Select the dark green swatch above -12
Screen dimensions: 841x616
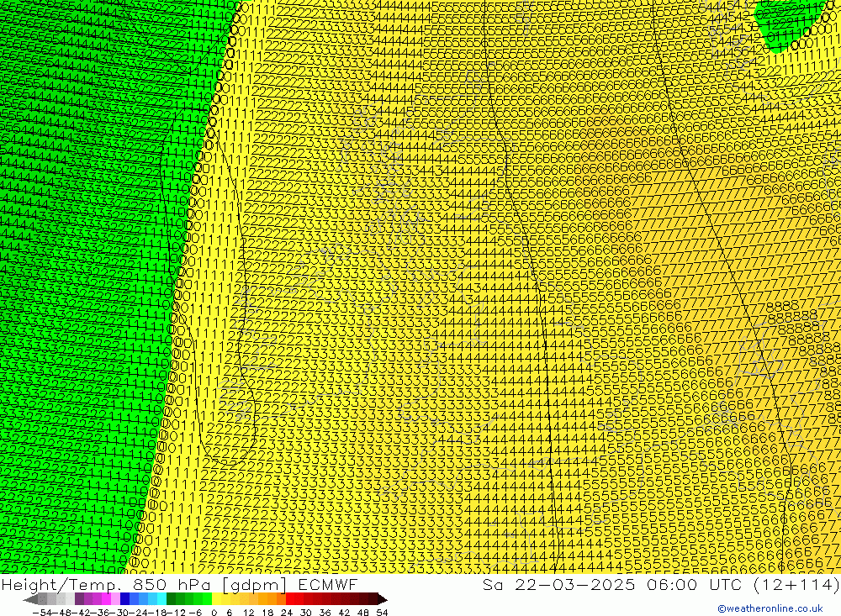click(171, 600)
